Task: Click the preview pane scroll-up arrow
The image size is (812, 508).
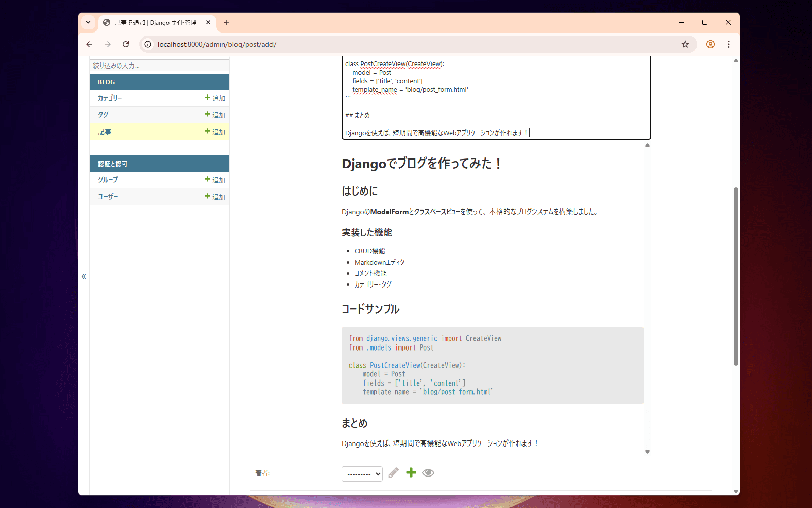Action: (x=647, y=145)
